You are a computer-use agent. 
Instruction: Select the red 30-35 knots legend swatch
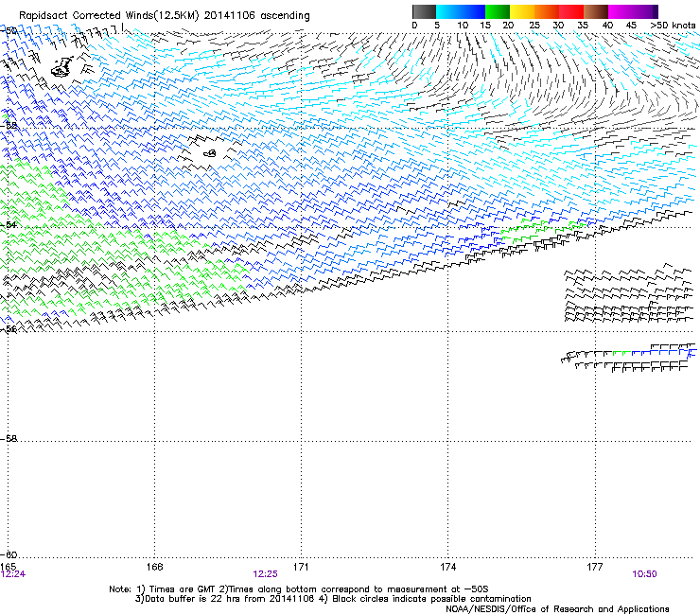click(x=571, y=11)
